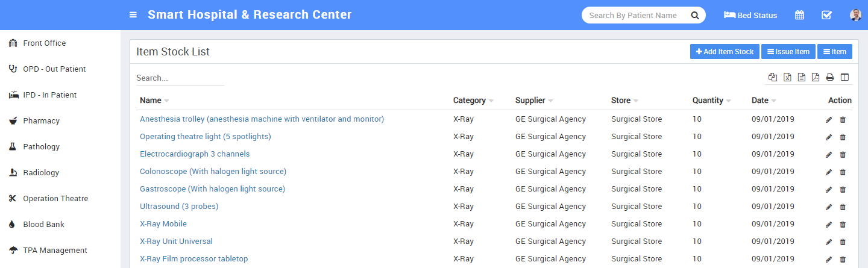The image size is (868, 268).
Task: Go to Blood Bank in the sidebar
Action: 43,225
